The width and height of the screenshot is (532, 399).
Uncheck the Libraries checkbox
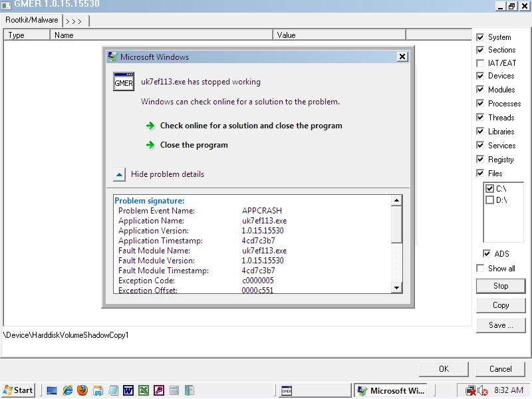coord(480,131)
